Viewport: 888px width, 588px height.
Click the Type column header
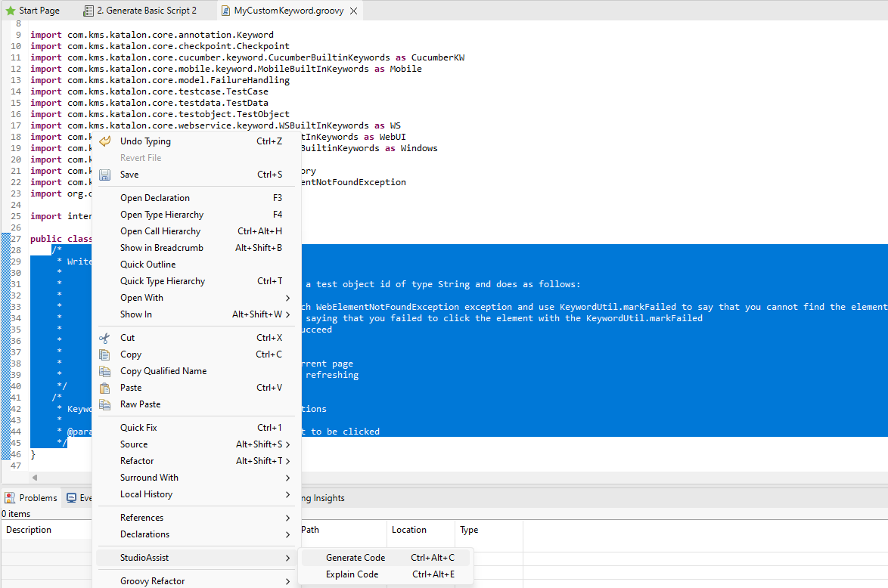[489, 530]
